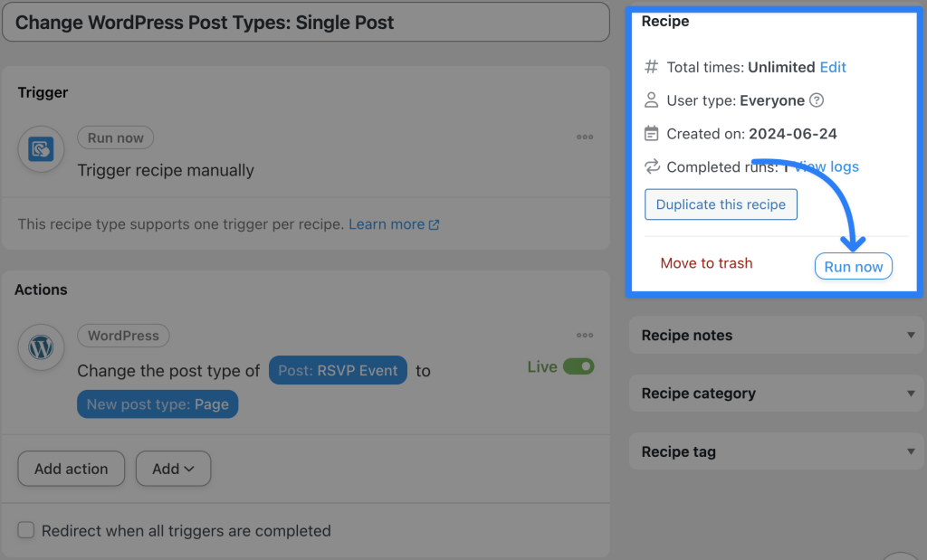This screenshot has width=927, height=560.
Task: Expand the Recipe notes panel
Action: tap(911, 336)
